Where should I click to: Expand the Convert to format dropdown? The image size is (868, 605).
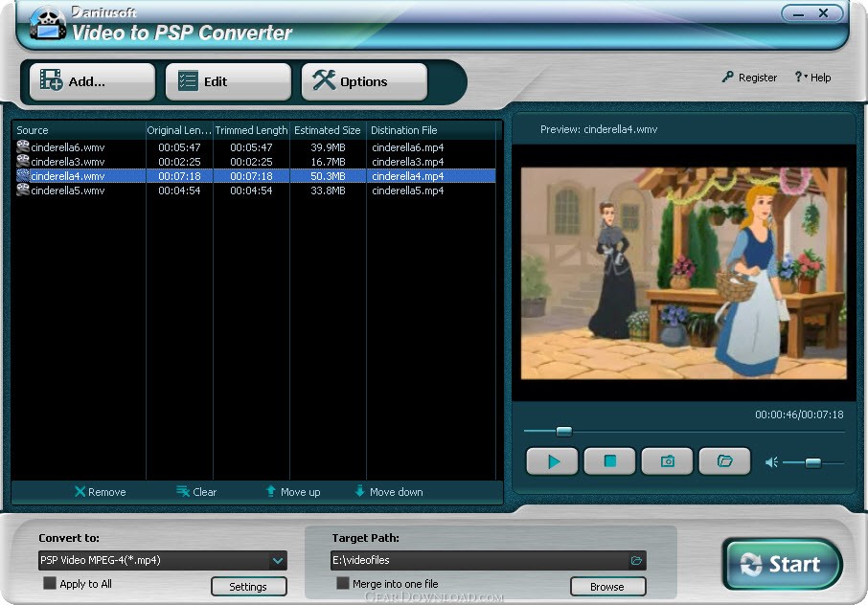(277, 561)
